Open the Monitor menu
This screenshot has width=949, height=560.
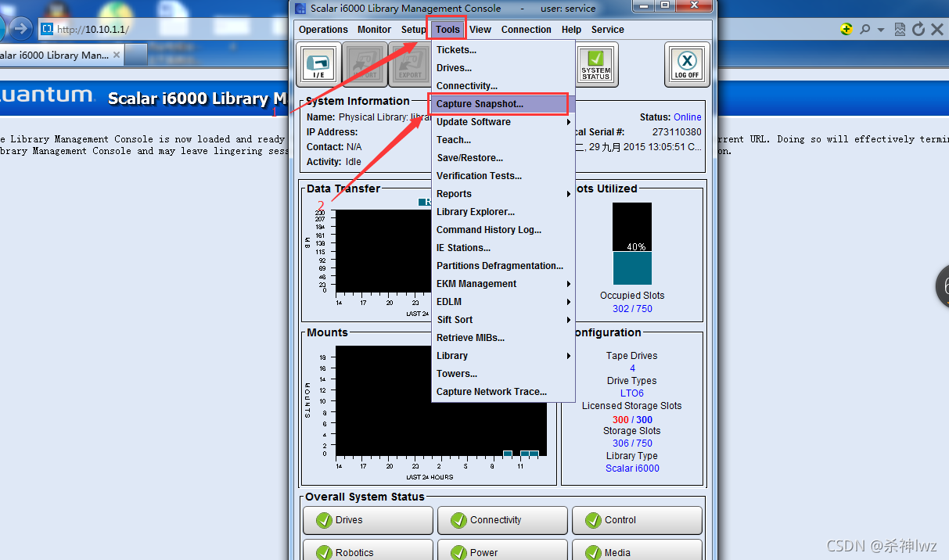tap(374, 30)
